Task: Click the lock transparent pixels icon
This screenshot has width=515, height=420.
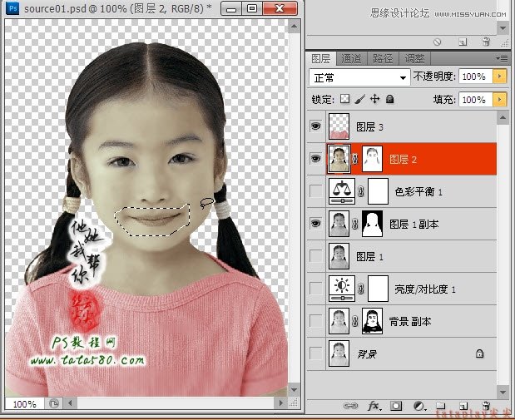Action: click(344, 99)
